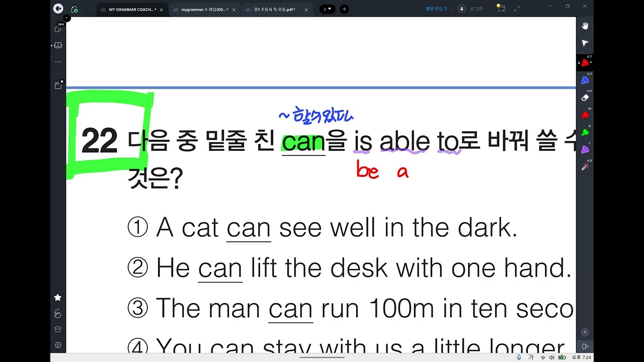Add a new tool with plus button

pyautogui.click(x=585, y=332)
